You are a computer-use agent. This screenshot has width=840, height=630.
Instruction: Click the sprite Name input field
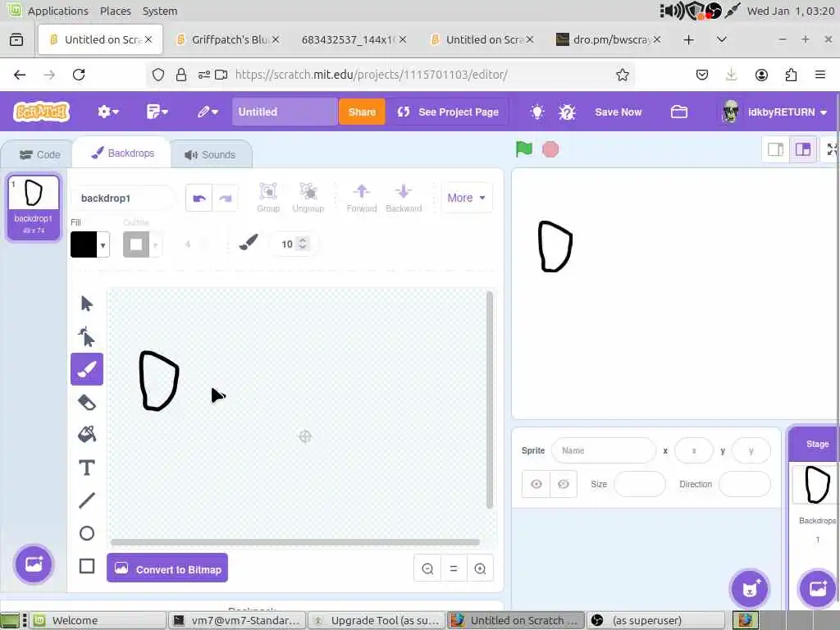(x=603, y=450)
